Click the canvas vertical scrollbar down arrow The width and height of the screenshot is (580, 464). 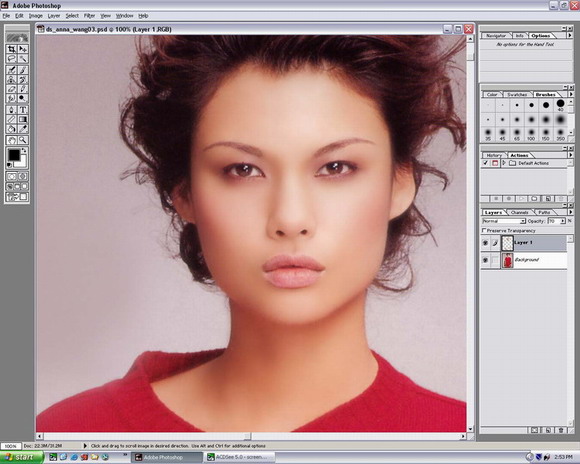[x=471, y=429]
